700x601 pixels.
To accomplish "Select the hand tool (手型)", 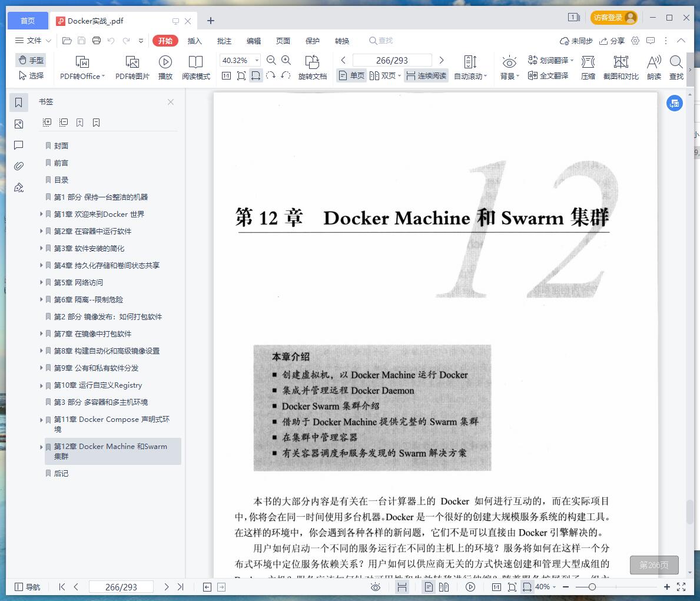I will (31, 60).
